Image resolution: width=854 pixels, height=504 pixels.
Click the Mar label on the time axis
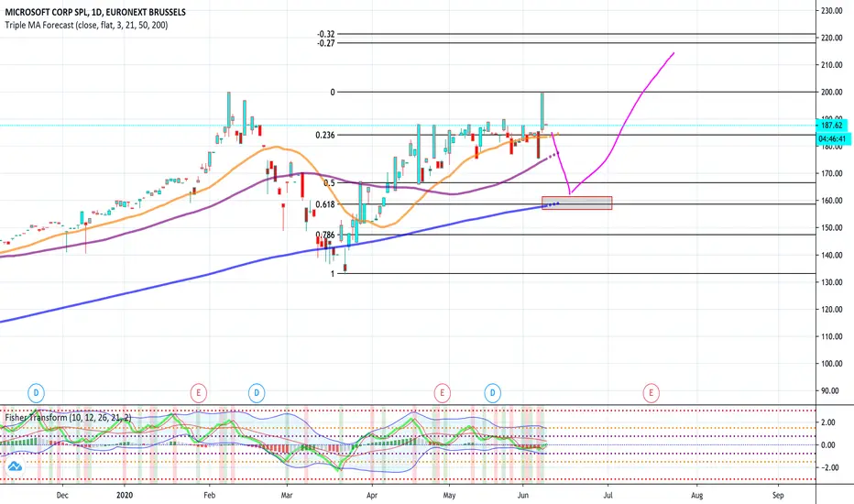pos(287,495)
